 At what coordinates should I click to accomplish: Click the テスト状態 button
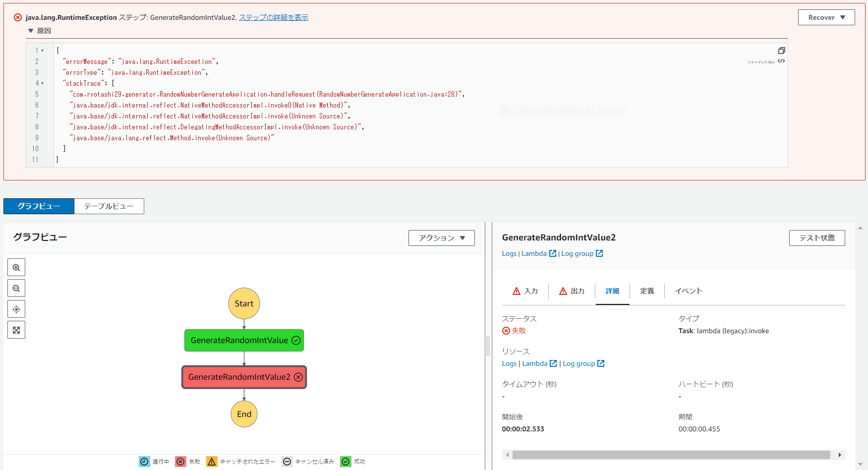coord(816,238)
